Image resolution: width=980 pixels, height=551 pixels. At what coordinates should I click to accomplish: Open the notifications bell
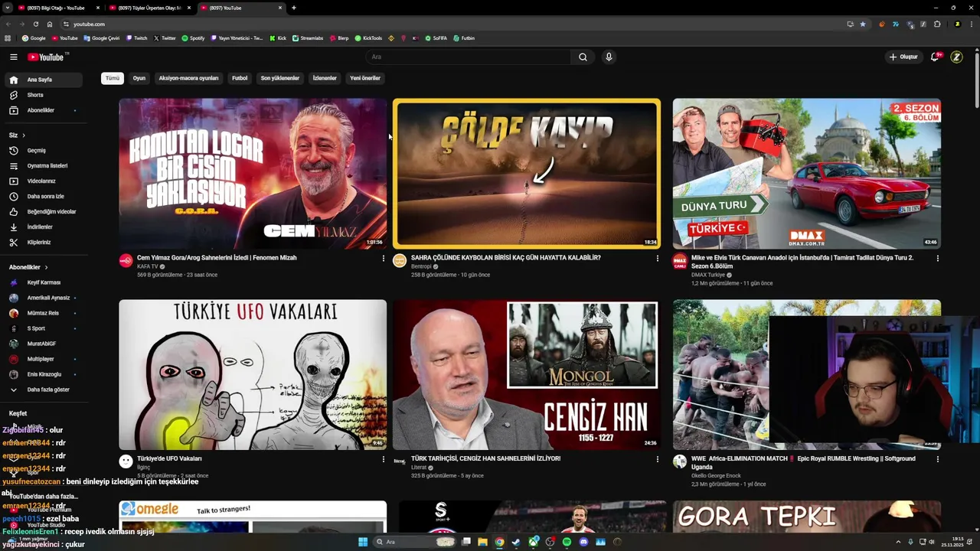click(935, 57)
